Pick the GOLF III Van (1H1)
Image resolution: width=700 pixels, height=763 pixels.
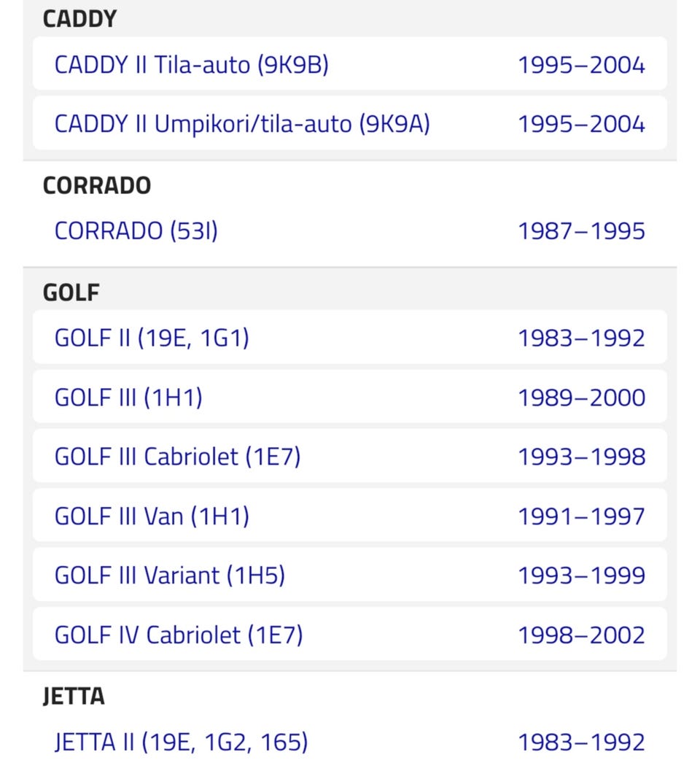point(152,516)
